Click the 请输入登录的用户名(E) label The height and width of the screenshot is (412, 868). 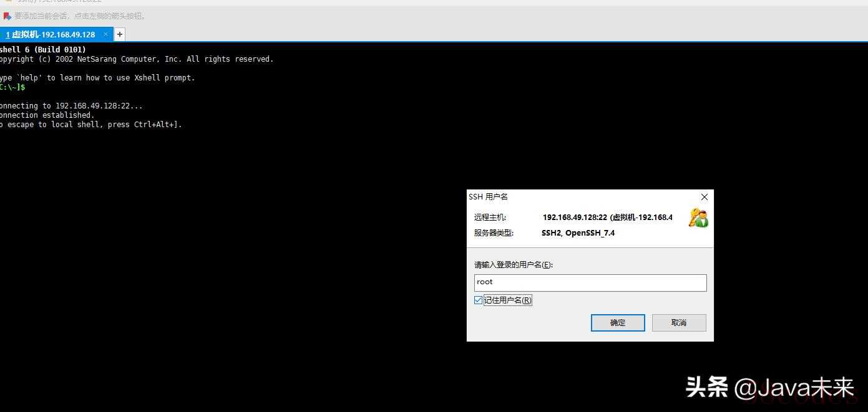pos(514,265)
